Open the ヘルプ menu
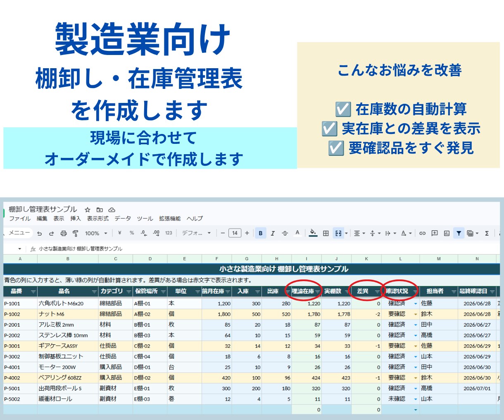This screenshot has width=504, height=420. pos(195,219)
